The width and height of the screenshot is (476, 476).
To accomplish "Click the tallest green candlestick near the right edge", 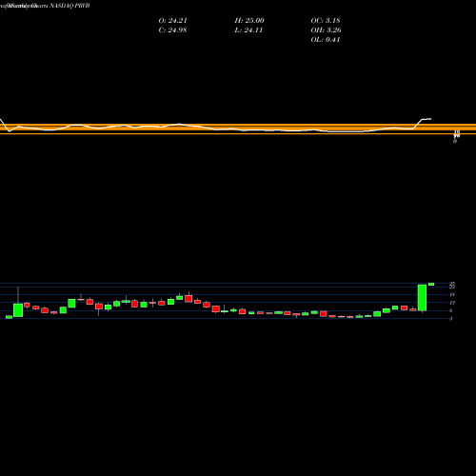I will pyautogui.click(x=422, y=298).
